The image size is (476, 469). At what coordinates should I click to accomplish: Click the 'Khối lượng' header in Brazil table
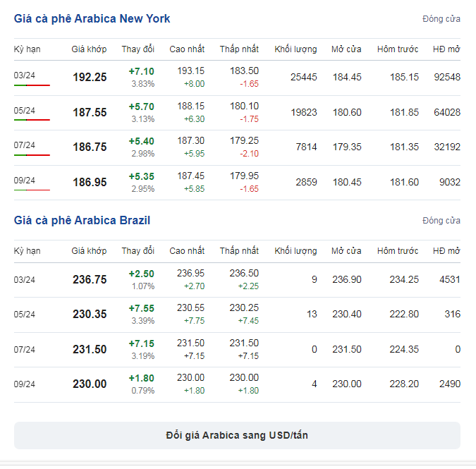(x=295, y=251)
